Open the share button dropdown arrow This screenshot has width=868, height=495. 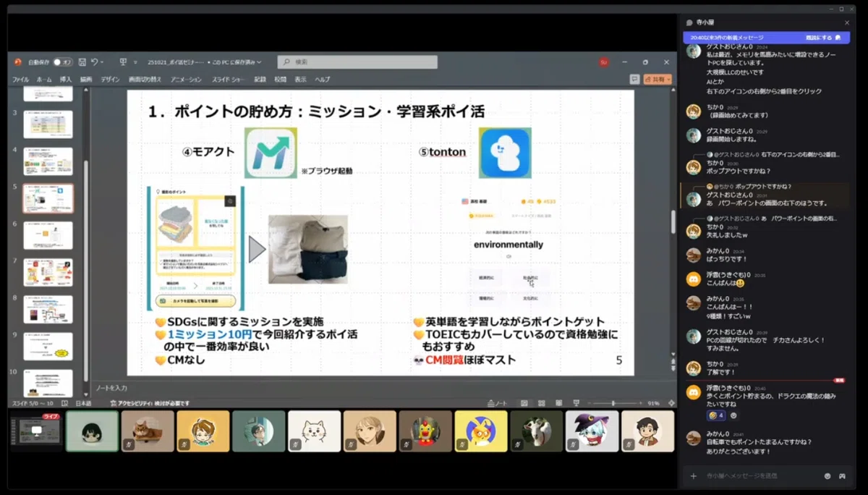click(x=669, y=79)
